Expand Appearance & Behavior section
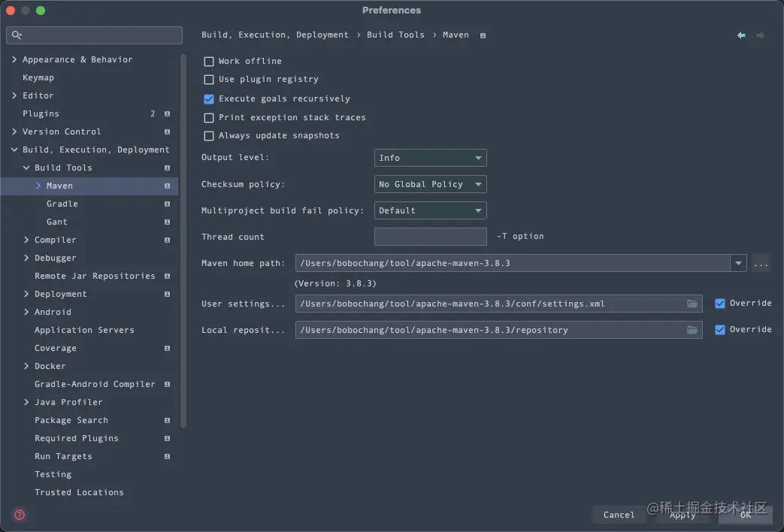 tap(14, 59)
